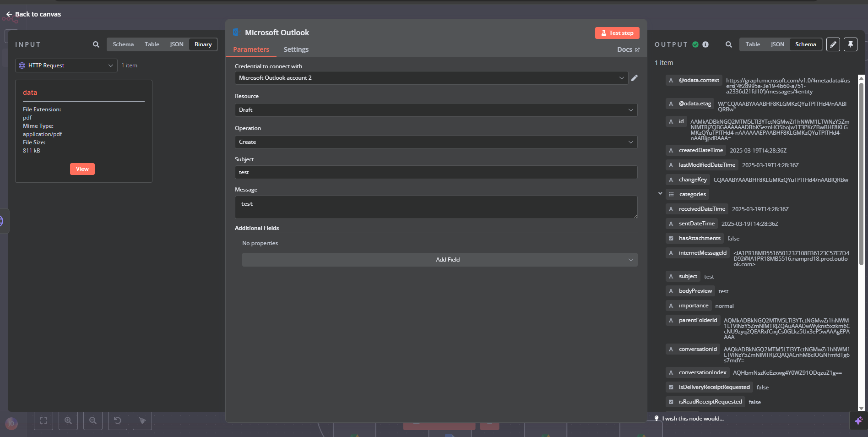
Task: Click the parentFolderId field label
Action: point(698,320)
